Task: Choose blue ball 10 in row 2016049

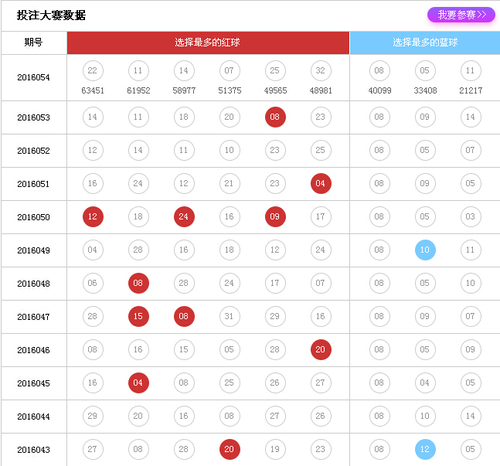Action: (425, 250)
